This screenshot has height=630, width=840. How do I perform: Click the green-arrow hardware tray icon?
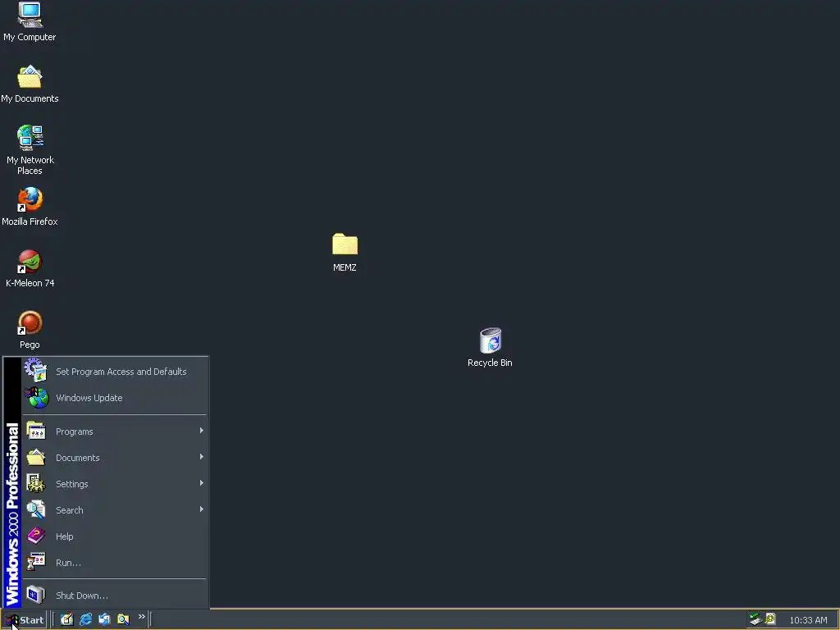(756, 619)
